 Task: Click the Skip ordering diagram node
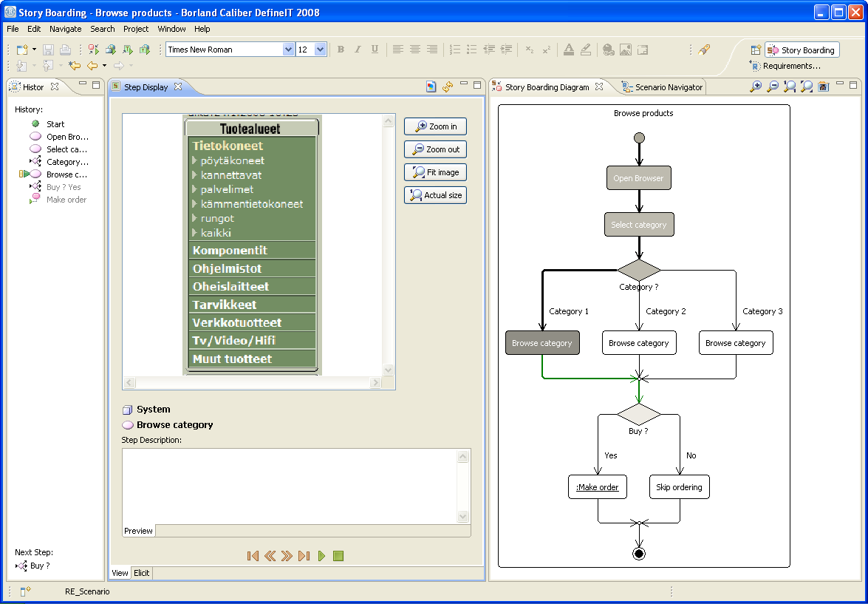click(x=679, y=487)
